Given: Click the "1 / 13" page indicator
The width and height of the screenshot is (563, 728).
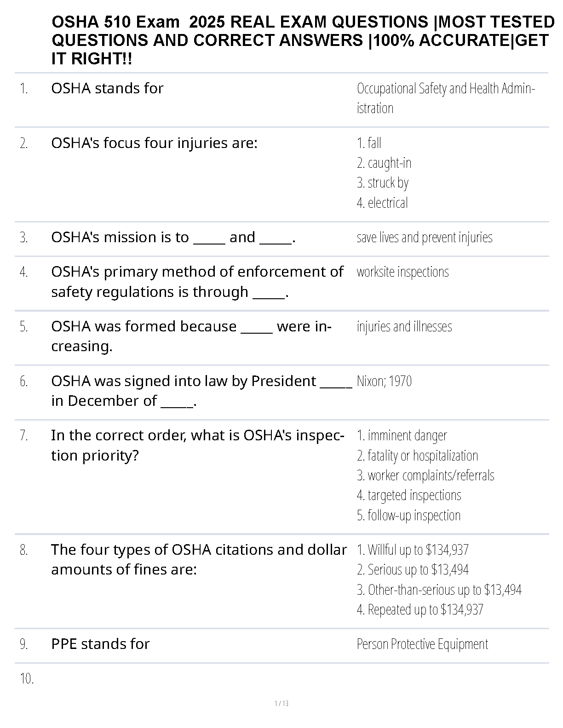Looking at the screenshot, I should 281,703.
